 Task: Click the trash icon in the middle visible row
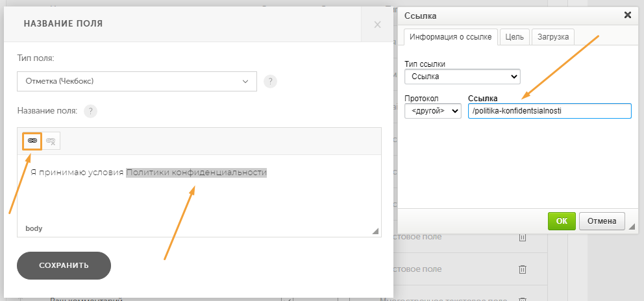point(522,269)
